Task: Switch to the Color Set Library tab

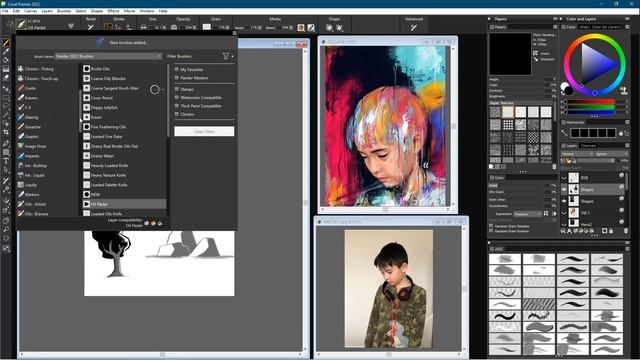Action: click(x=605, y=27)
